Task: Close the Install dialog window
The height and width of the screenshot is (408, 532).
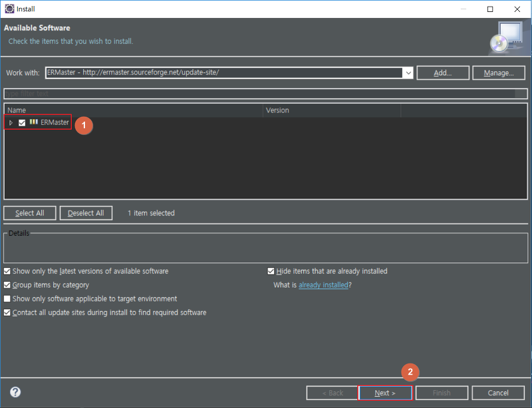Action: coord(517,9)
